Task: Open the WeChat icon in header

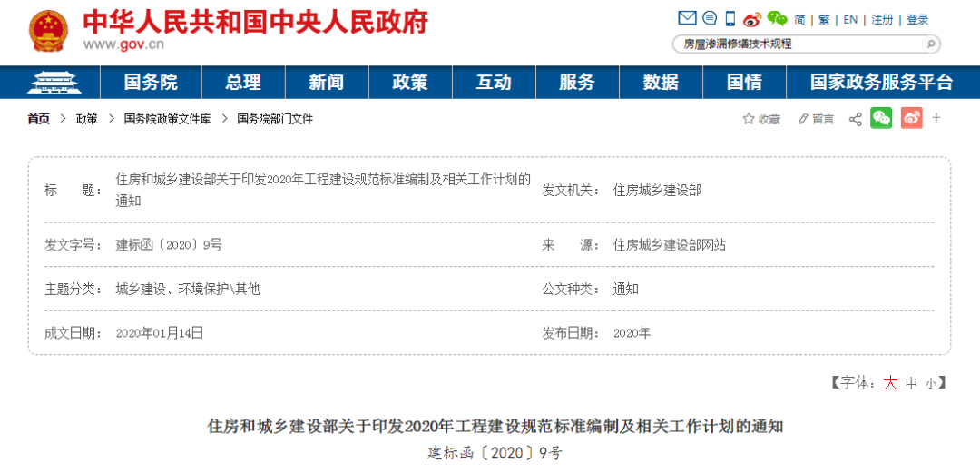Action: [x=777, y=19]
